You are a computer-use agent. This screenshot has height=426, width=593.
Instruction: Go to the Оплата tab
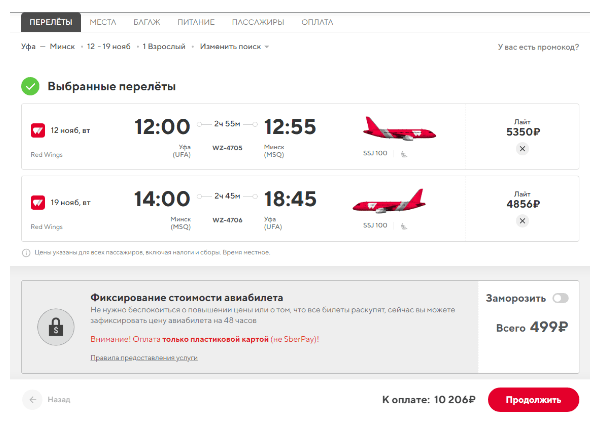[317, 22]
